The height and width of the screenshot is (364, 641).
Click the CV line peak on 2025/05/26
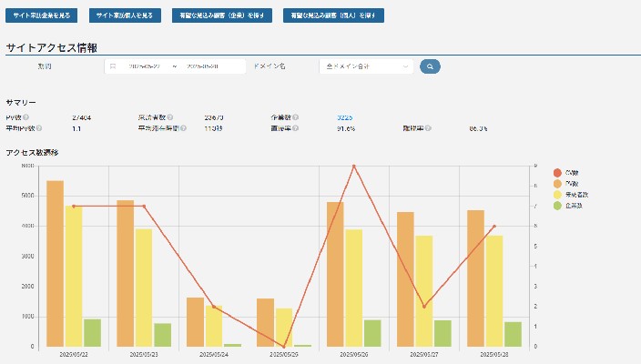coord(353,167)
